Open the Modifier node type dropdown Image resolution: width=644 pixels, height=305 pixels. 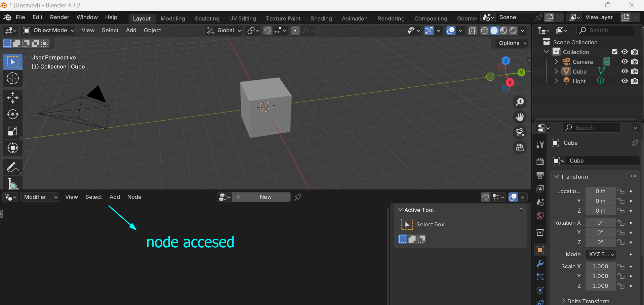click(x=40, y=197)
